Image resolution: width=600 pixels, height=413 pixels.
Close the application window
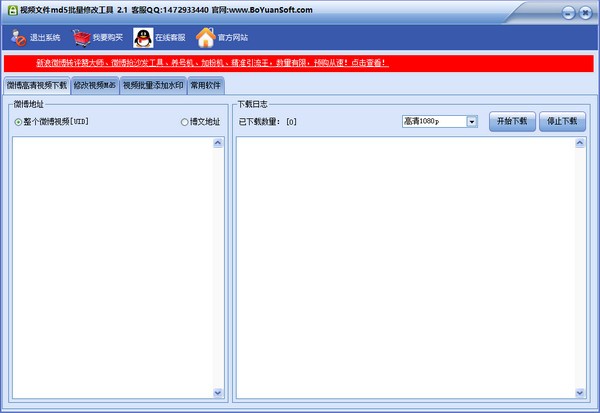click(586, 12)
